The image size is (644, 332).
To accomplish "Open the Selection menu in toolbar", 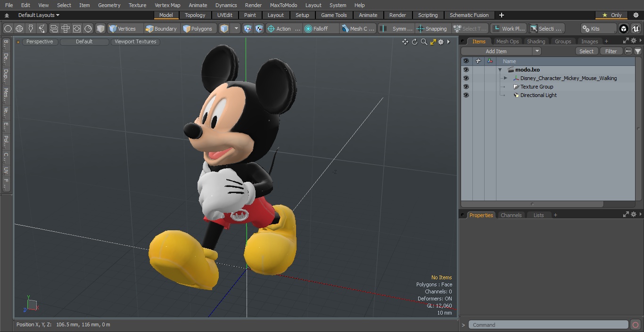I will (546, 29).
